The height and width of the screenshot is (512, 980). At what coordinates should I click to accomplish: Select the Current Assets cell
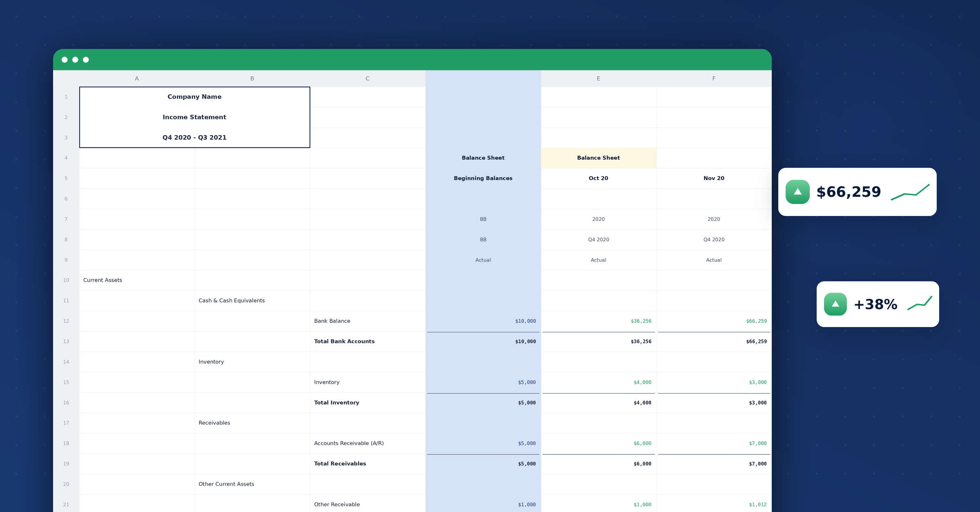(137, 280)
